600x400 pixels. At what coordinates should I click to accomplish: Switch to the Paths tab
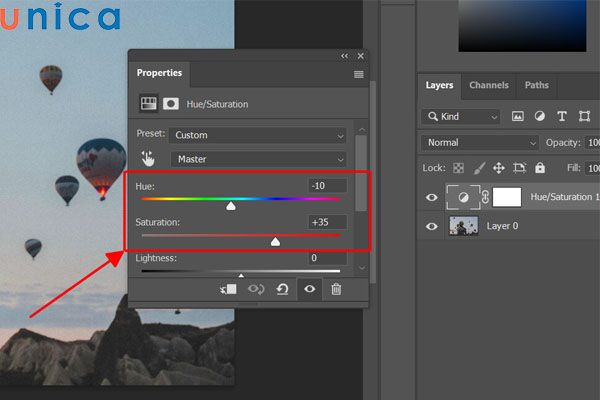(536, 86)
